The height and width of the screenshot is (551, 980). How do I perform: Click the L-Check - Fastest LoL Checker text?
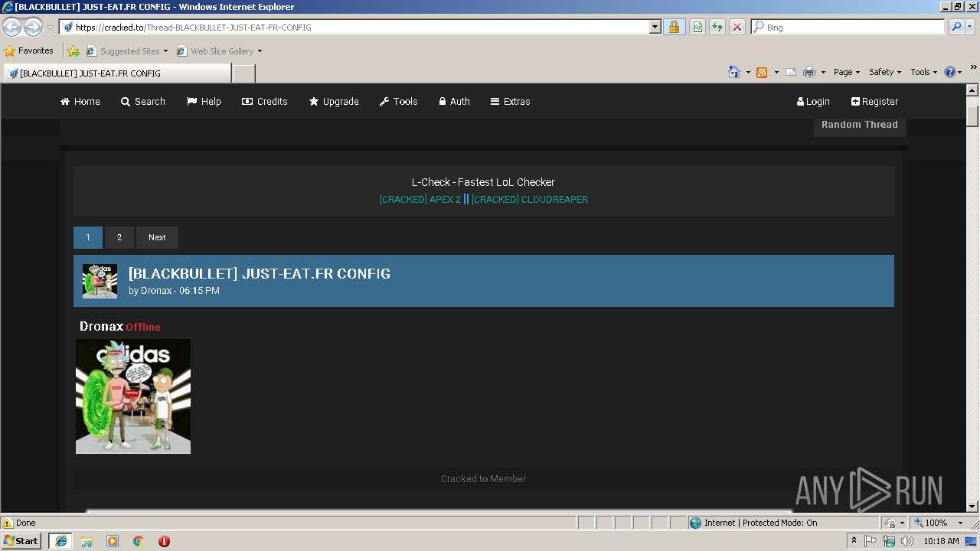coord(483,182)
